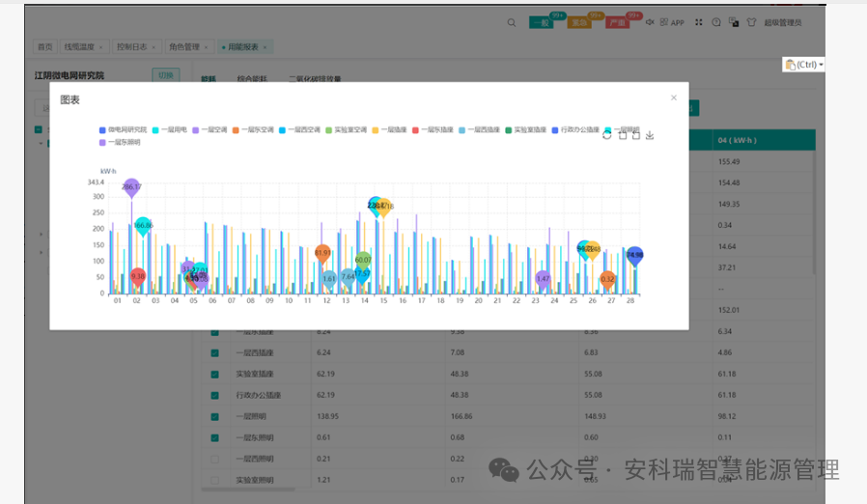The width and height of the screenshot is (867, 504).
Task: Toggle 实验室空调 legend series
Action: (x=347, y=130)
